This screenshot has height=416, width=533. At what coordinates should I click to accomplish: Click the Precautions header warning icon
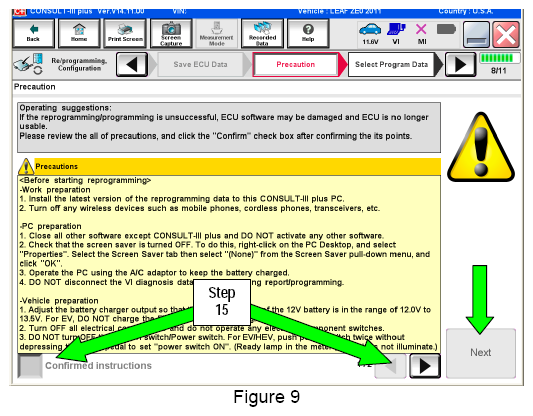(x=26, y=166)
